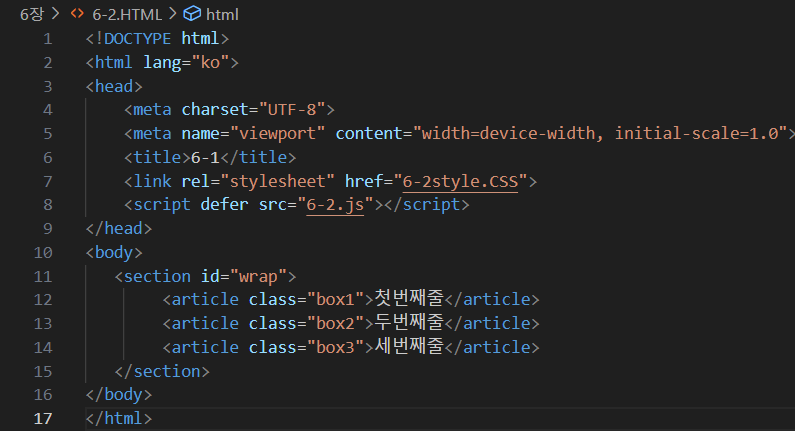Select the "box1" class value

(335, 299)
